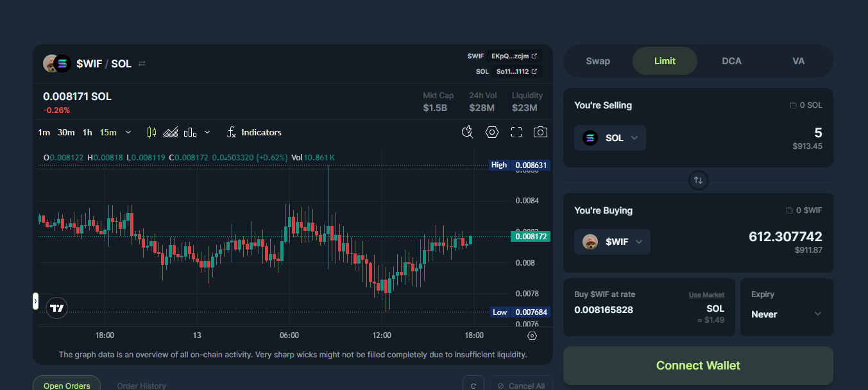Viewport: 868px width, 390px height.
Task: Click the Connect Wallet button
Action: (x=698, y=366)
